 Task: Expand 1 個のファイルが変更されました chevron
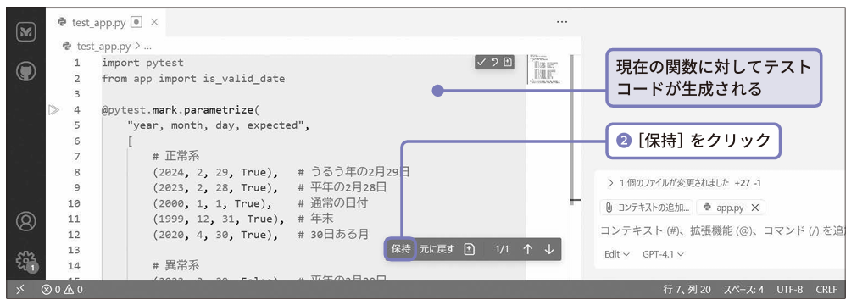click(610, 183)
